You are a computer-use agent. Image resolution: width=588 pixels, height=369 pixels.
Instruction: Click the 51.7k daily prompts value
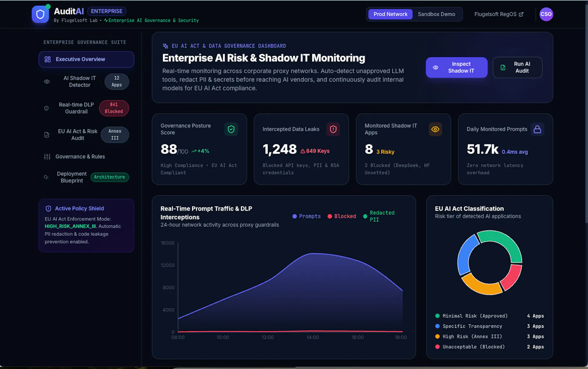tap(483, 150)
